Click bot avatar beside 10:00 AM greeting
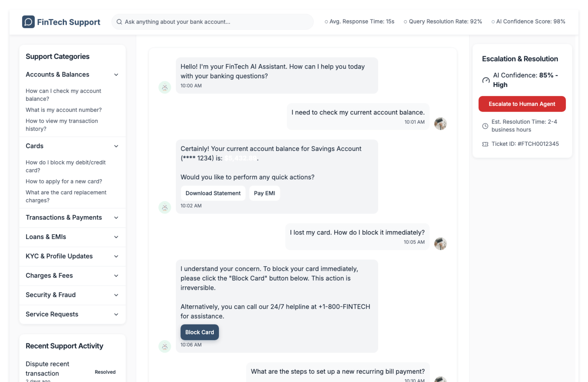 [164, 88]
